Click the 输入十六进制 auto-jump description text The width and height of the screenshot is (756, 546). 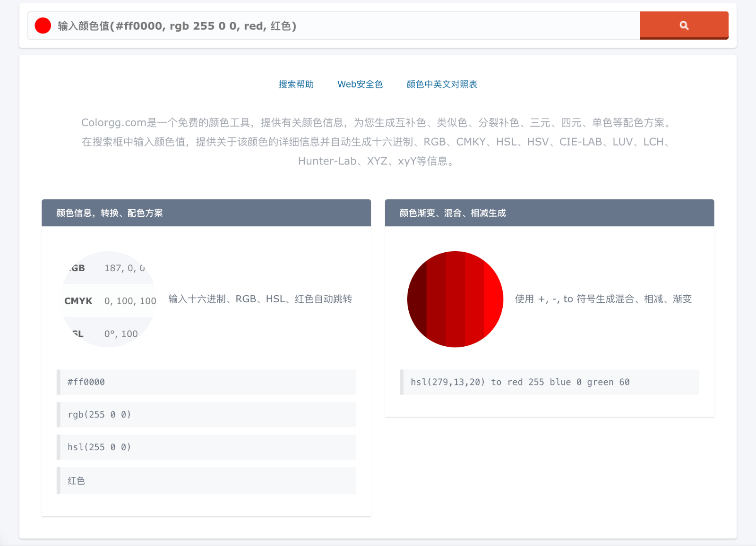(260, 299)
